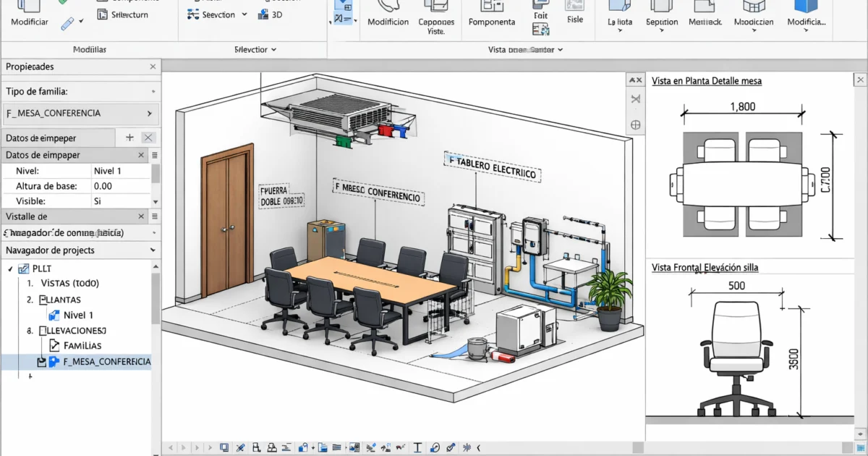Activate the Section view tool

pyautogui.click(x=210, y=14)
